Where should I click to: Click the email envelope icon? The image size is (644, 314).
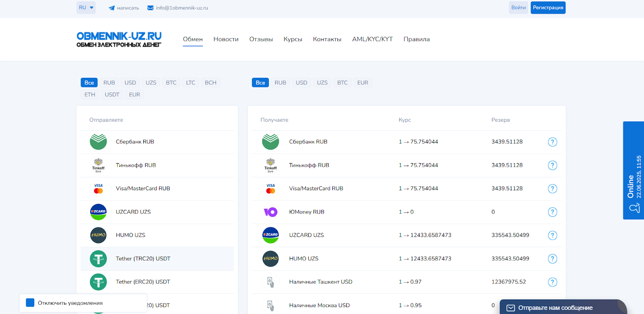(151, 8)
